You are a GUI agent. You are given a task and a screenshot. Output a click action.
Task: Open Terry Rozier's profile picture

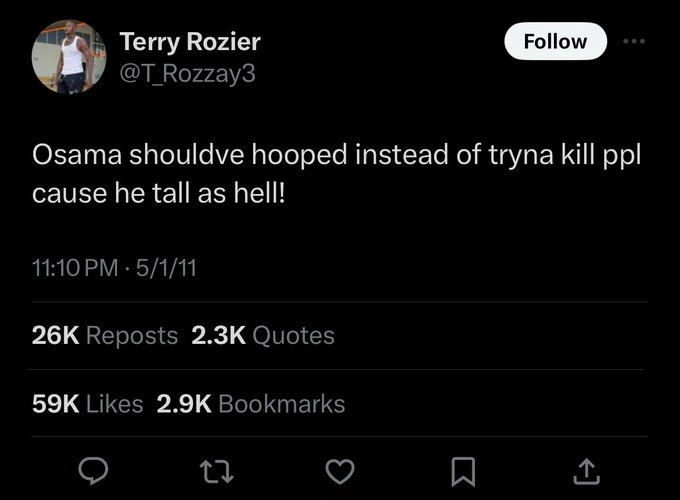coord(69,57)
